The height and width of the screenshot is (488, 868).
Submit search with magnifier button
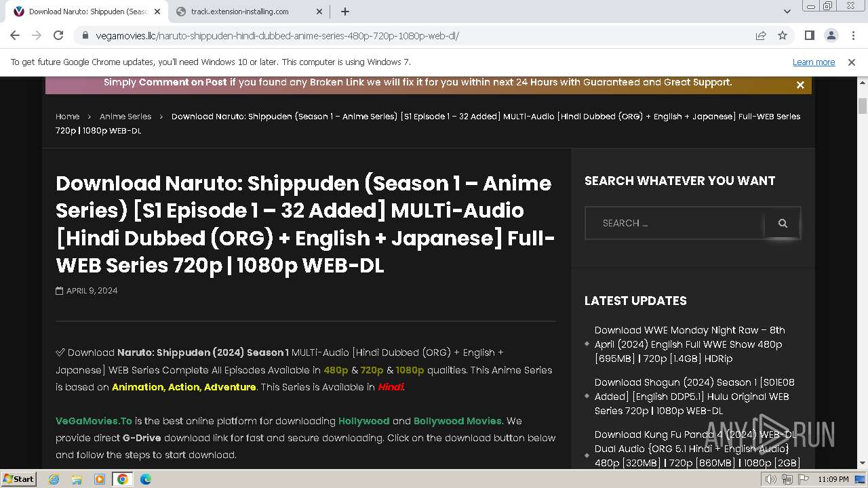(783, 223)
